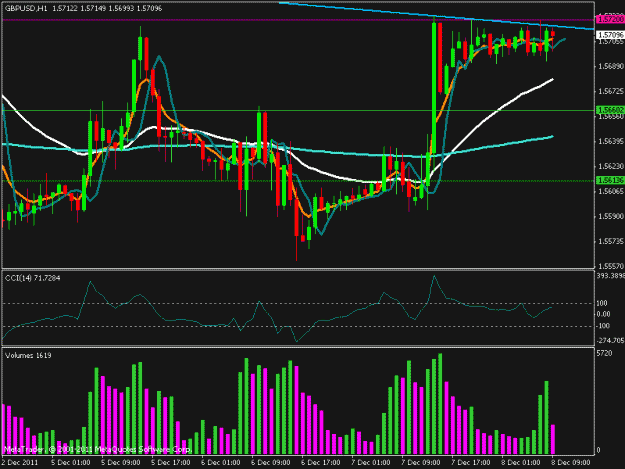Click the 6 Dec 01:00 time label

click(x=220, y=463)
